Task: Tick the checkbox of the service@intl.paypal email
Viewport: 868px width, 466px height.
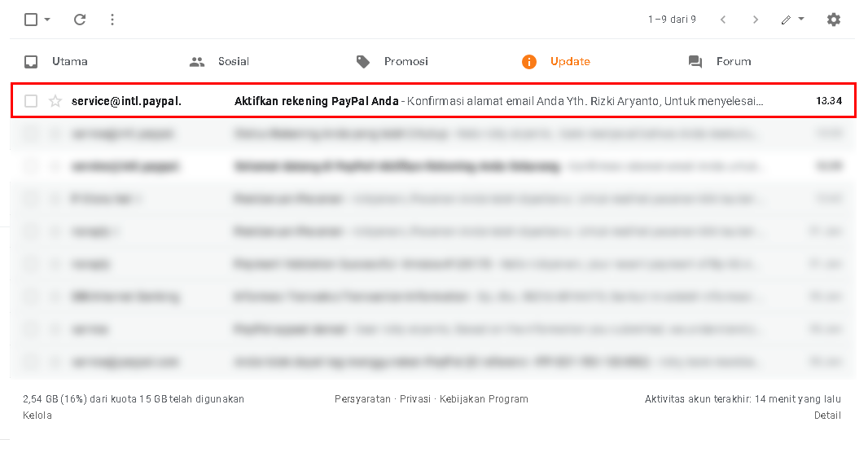Action: 31,101
